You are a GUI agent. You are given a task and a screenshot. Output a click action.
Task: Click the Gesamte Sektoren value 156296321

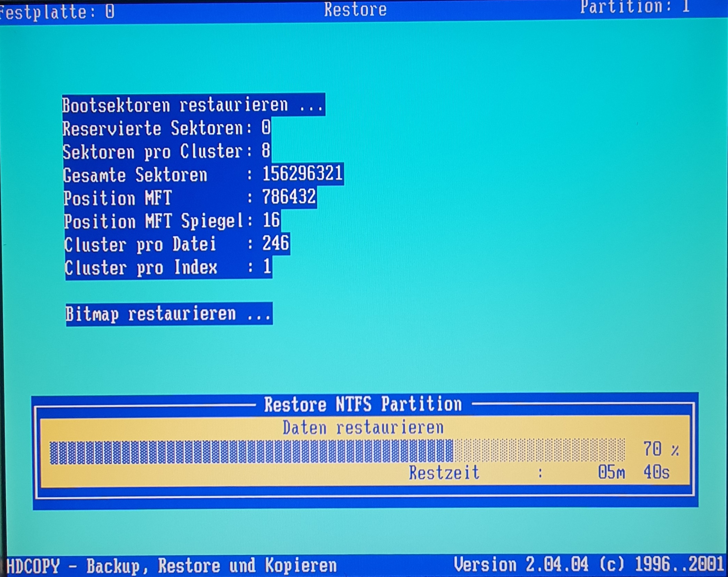(302, 173)
